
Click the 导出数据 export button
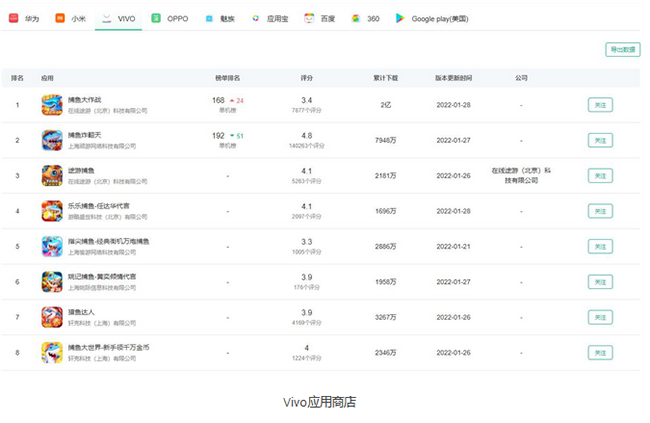(623, 50)
